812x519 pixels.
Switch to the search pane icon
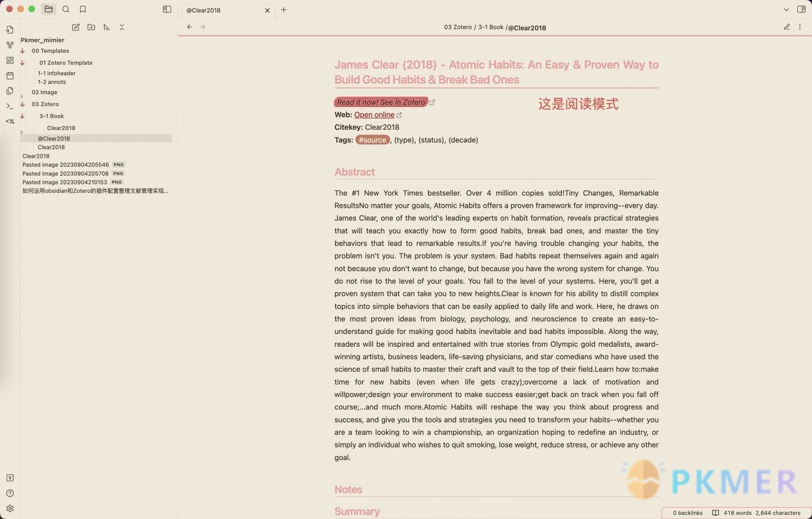pos(66,9)
